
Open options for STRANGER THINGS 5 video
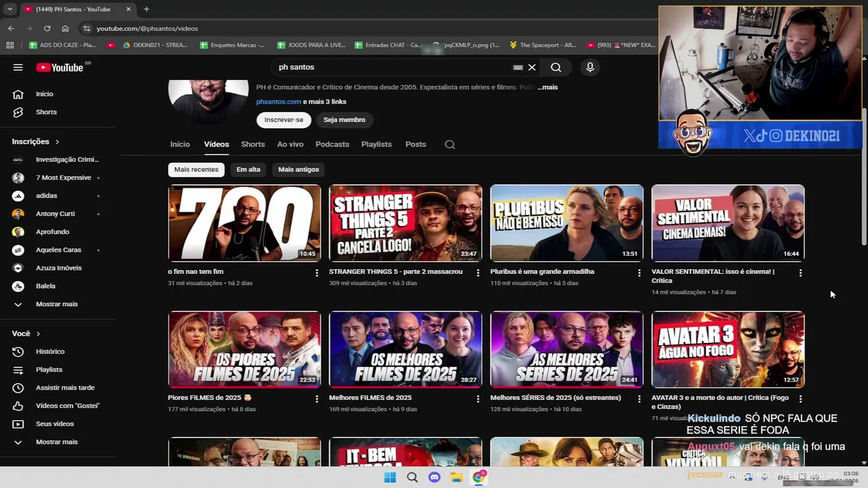pos(478,272)
